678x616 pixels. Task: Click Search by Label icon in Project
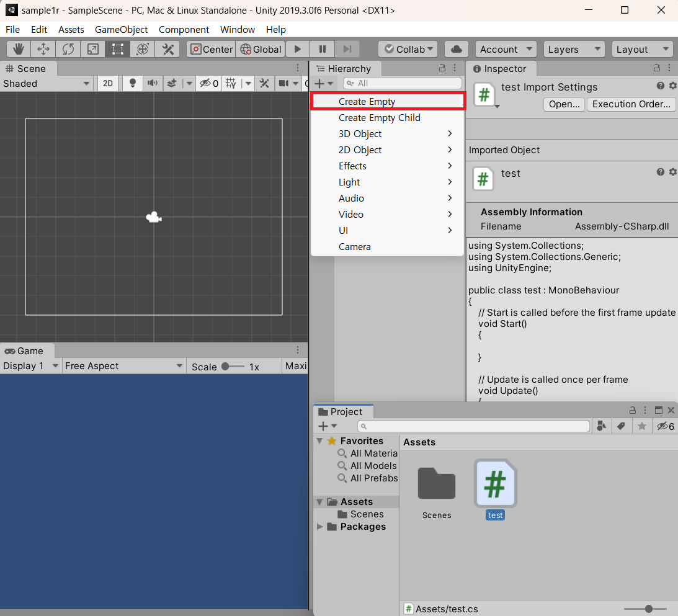pos(622,426)
